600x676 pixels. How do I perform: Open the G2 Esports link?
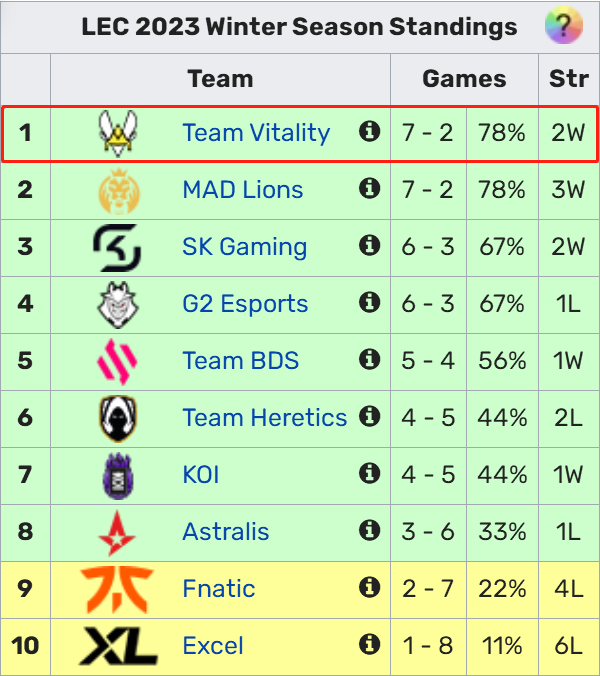click(x=245, y=304)
